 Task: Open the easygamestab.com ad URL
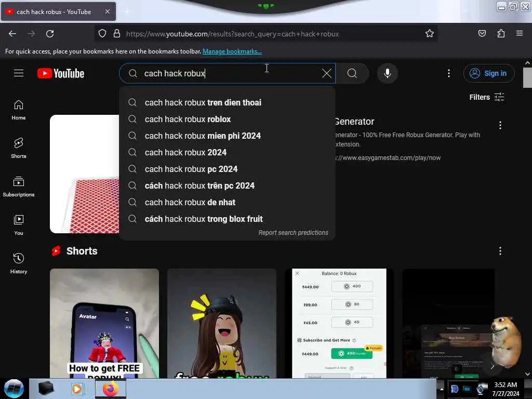[x=388, y=158]
